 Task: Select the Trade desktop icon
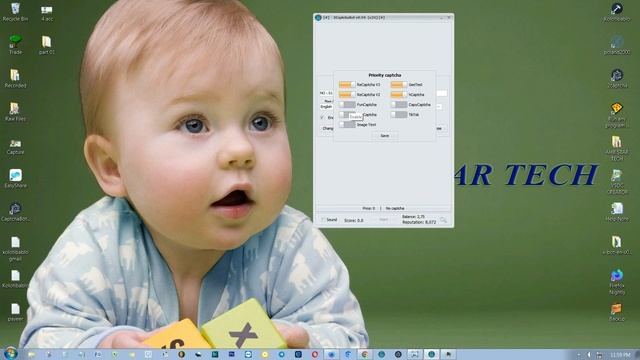pyautogui.click(x=15, y=45)
